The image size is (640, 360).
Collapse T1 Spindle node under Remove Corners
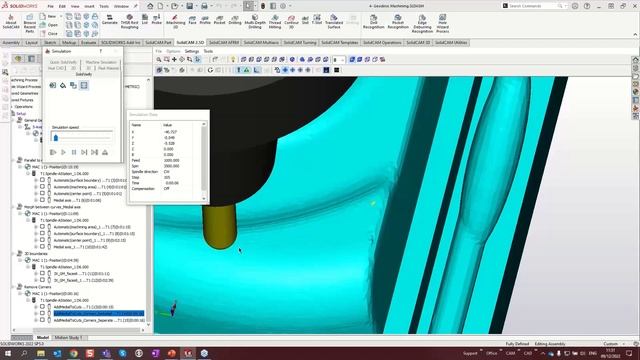pos(28,300)
